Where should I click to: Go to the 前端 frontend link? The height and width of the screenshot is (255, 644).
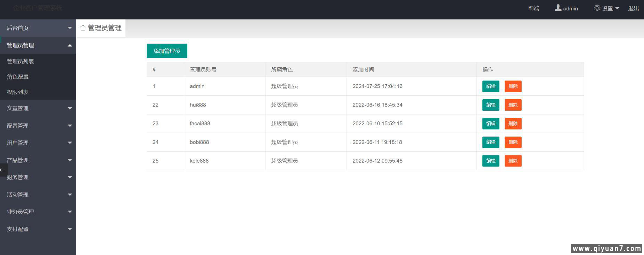click(x=533, y=8)
